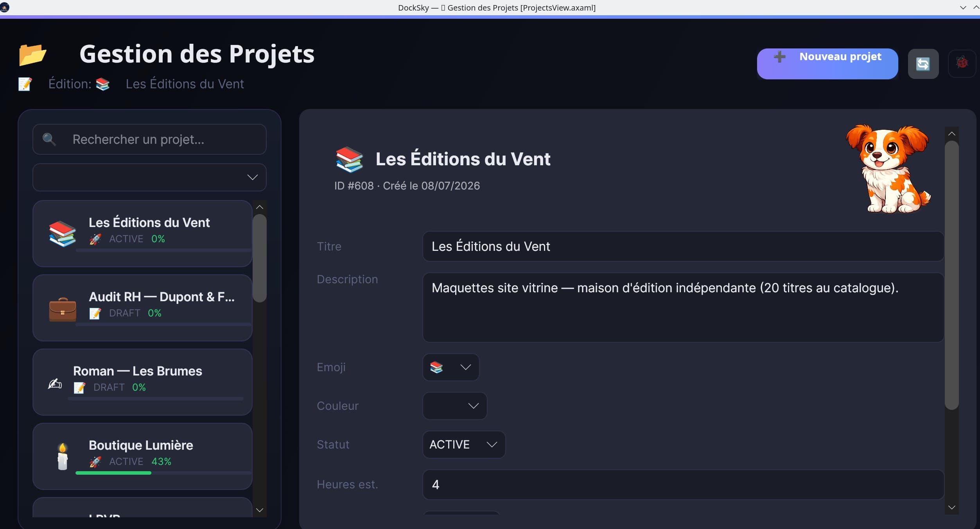Click the briefcase icon on Audit RH card

tap(63, 309)
